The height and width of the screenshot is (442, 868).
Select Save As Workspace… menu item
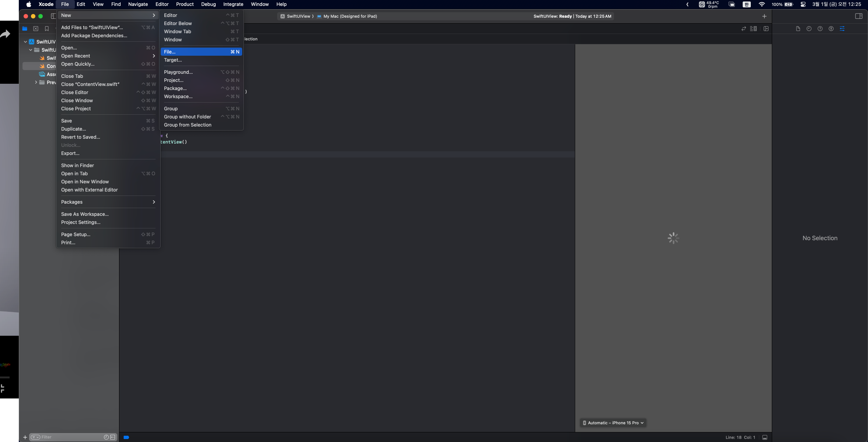click(85, 214)
